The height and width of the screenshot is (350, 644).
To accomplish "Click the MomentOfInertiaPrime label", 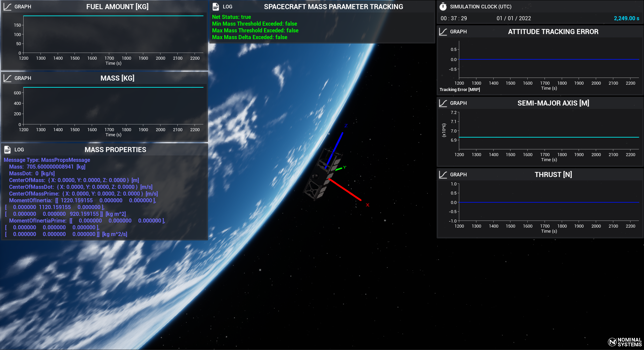I will pyautogui.click(x=38, y=221).
